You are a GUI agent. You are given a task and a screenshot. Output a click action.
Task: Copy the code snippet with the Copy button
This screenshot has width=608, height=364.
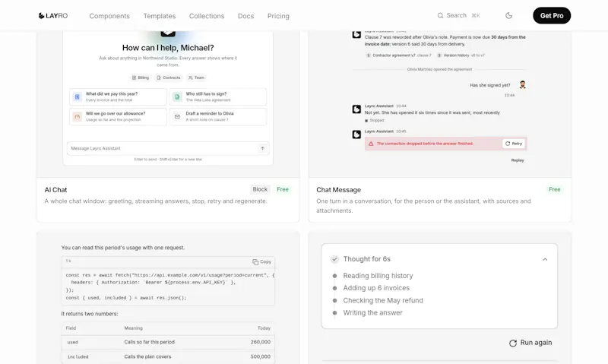point(261,261)
